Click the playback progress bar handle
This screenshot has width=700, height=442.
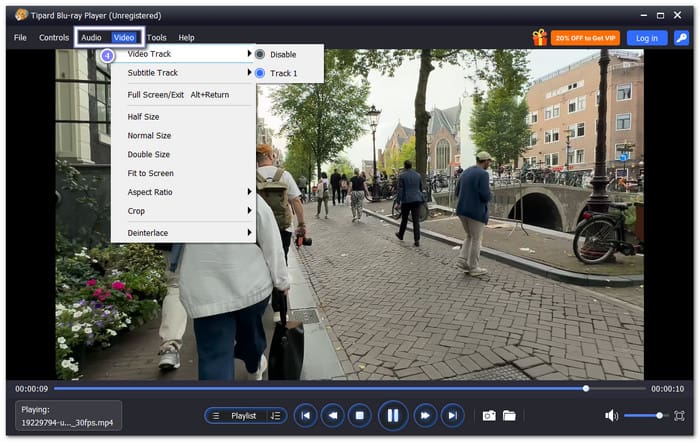click(x=586, y=388)
